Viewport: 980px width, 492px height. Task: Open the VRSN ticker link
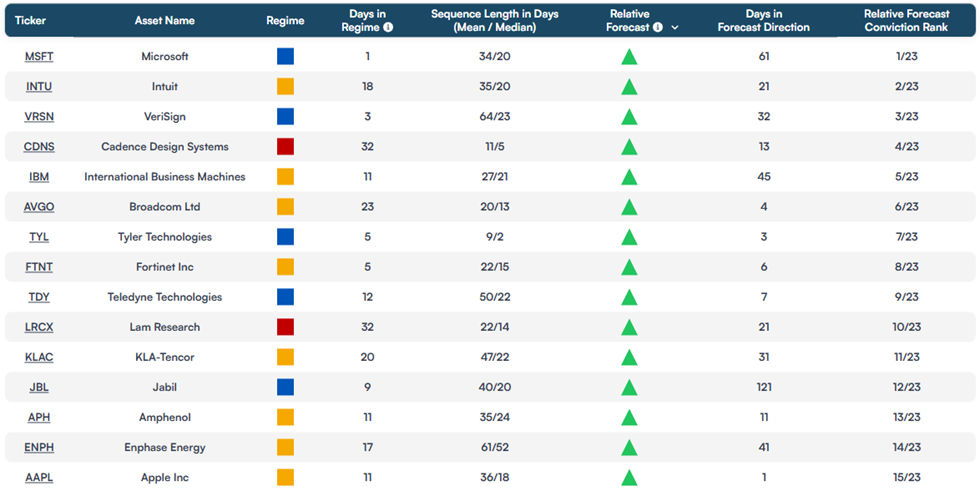pyautogui.click(x=39, y=116)
